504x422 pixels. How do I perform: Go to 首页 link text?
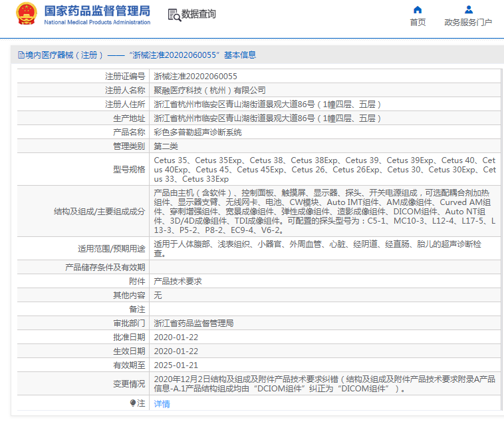pos(418,22)
